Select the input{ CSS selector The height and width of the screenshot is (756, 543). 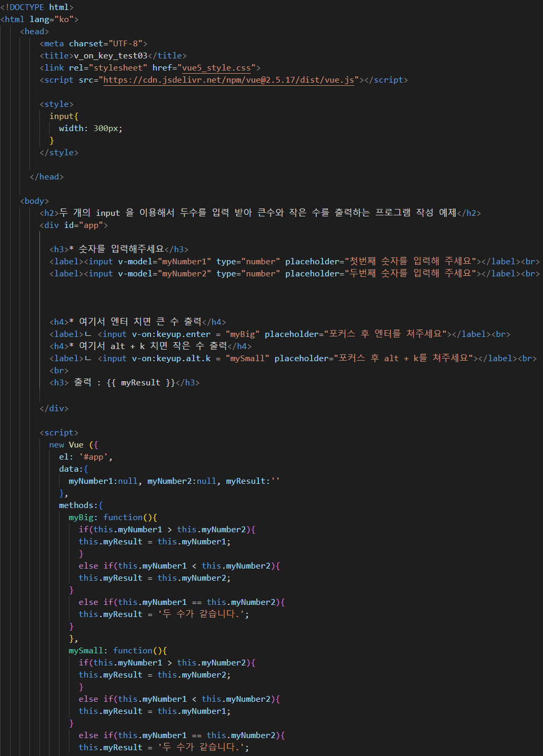coord(64,116)
